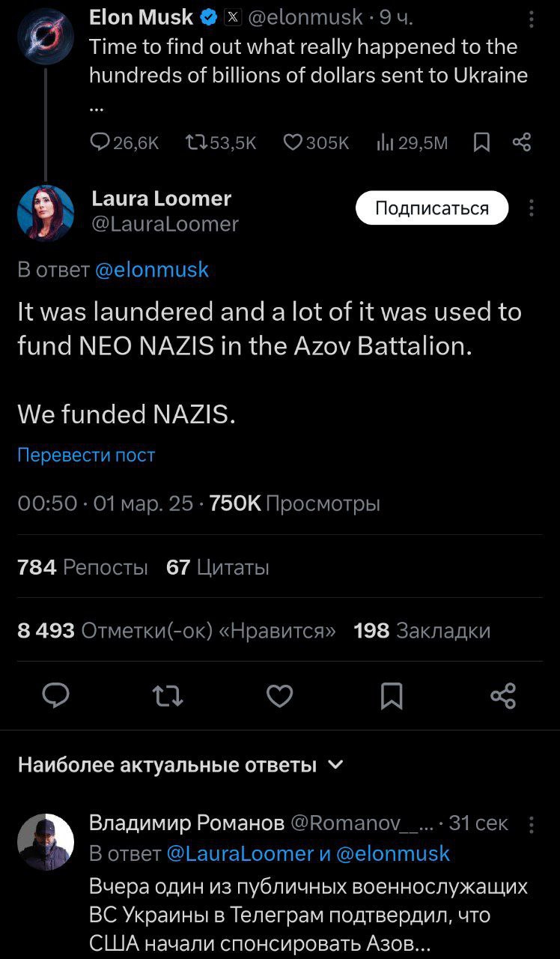Bookmark Elon Musk's tweet
This screenshot has width=560, height=959.
482,142
